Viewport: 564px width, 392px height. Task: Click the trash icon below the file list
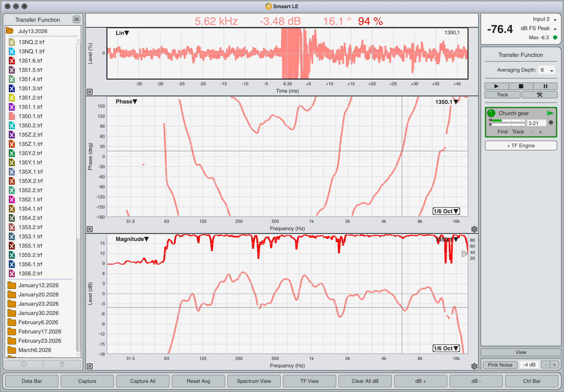coord(62,364)
